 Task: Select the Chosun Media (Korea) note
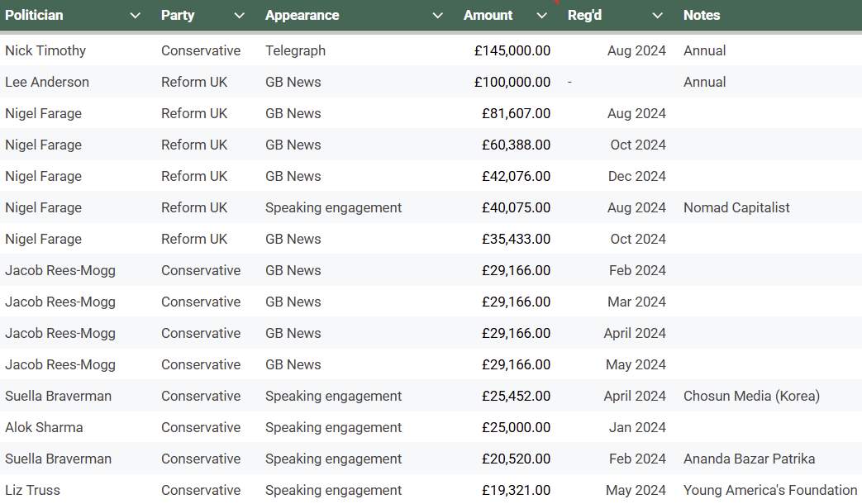(751, 396)
